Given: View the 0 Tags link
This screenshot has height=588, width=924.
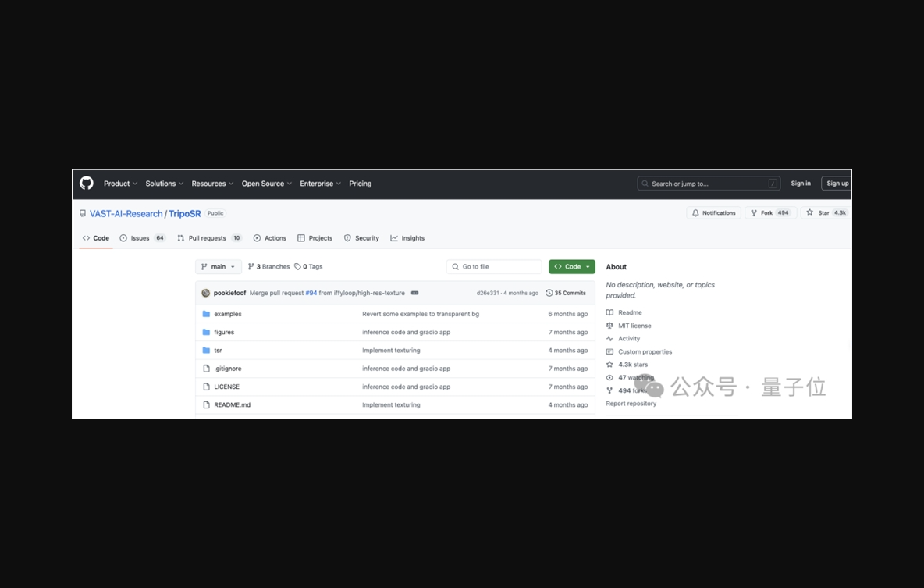Looking at the screenshot, I should click(309, 266).
